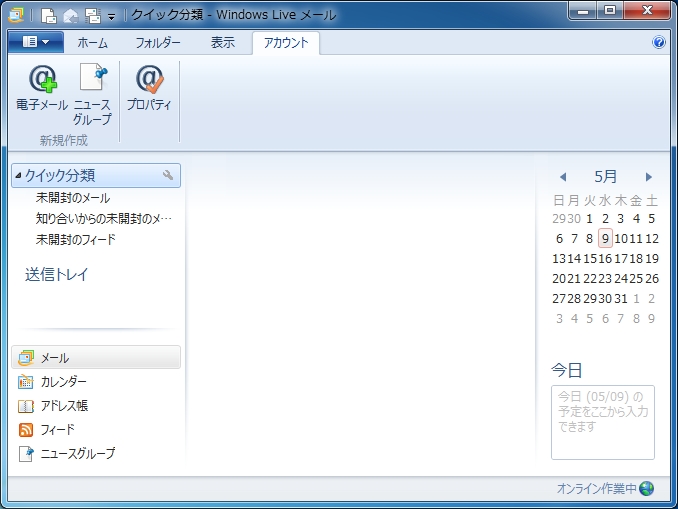This screenshot has height=509, width=678.
Task: Select May 26 in the calendar
Action: click(x=652, y=279)
